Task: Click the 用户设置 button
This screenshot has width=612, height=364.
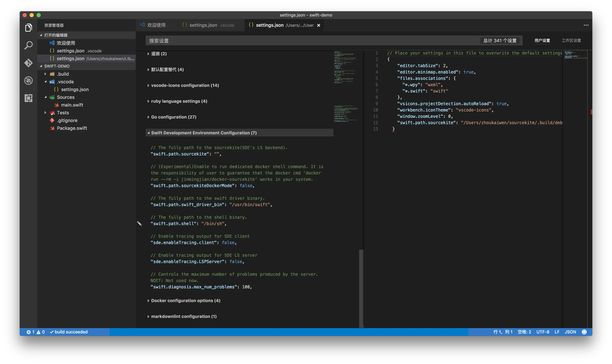Action: tap(542, 40)
